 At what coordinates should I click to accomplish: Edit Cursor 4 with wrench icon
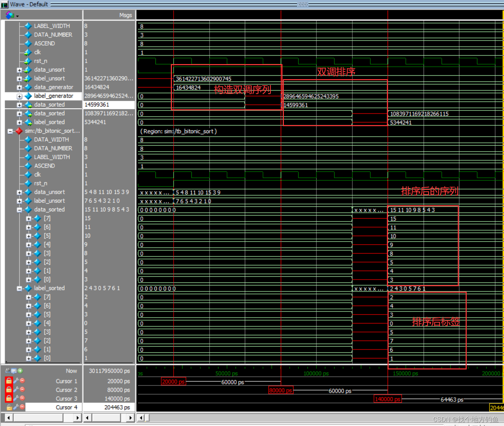(x=16, y=407)
